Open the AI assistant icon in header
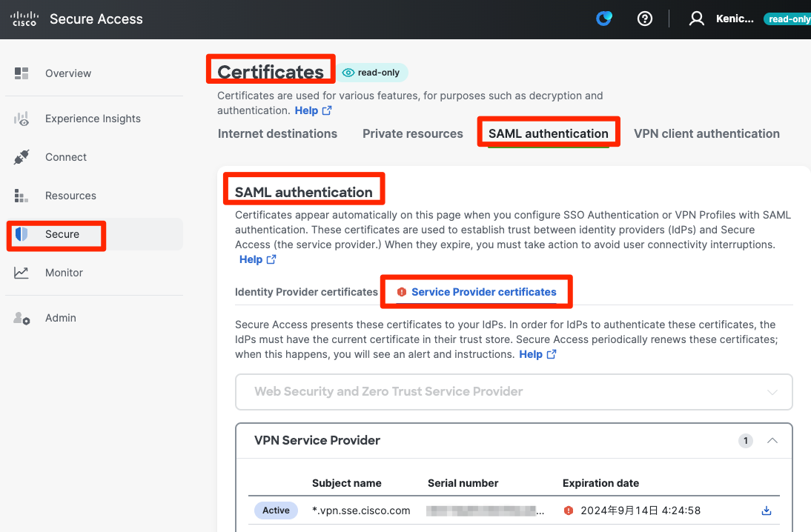Image resolution: width=811 pixels, height=532 pixels. pos(604,19)
